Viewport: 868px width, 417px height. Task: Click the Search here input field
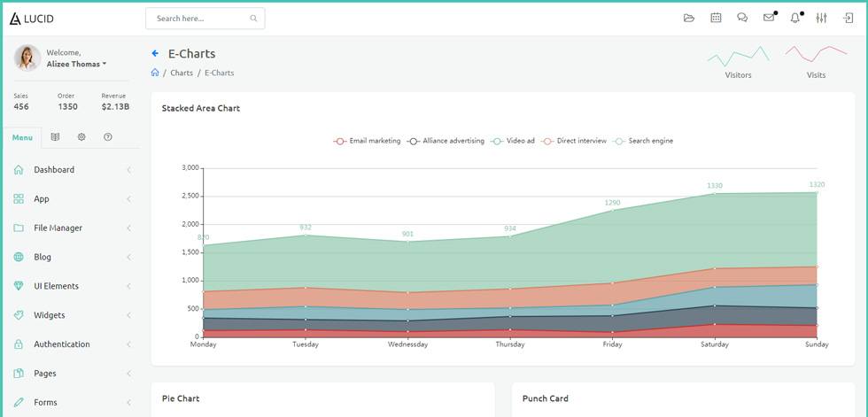(205, 19)
